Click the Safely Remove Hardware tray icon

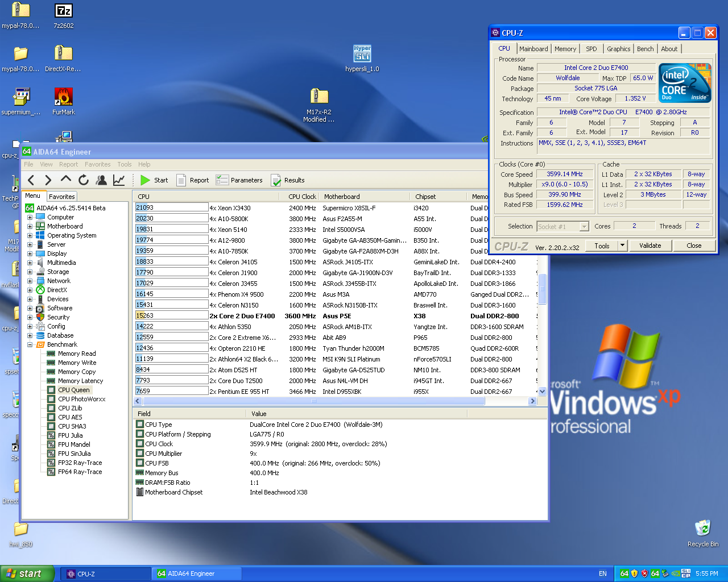click(665, 573)
